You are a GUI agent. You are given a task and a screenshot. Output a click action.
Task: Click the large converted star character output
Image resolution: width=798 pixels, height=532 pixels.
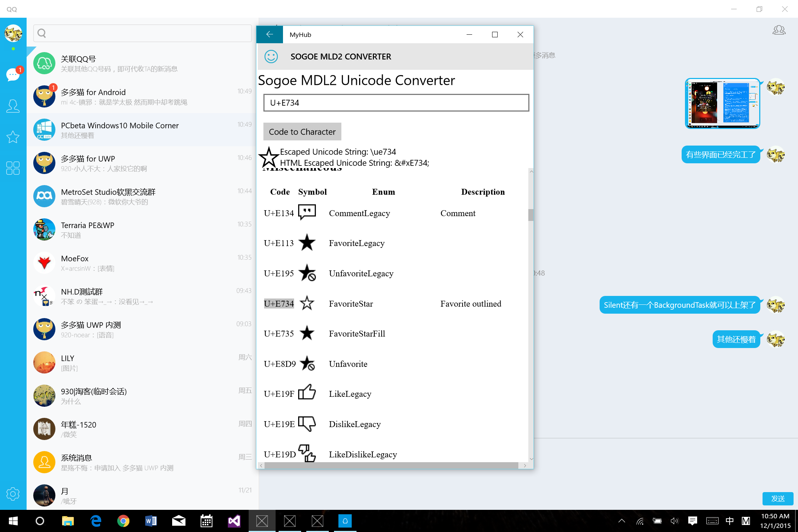[269, 157]
